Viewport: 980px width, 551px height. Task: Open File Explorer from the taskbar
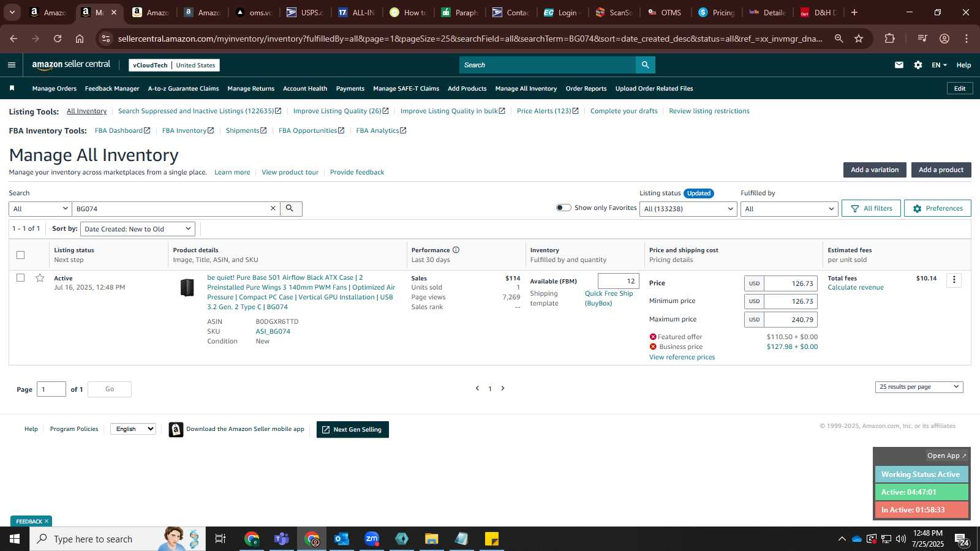tap(432, 539)
